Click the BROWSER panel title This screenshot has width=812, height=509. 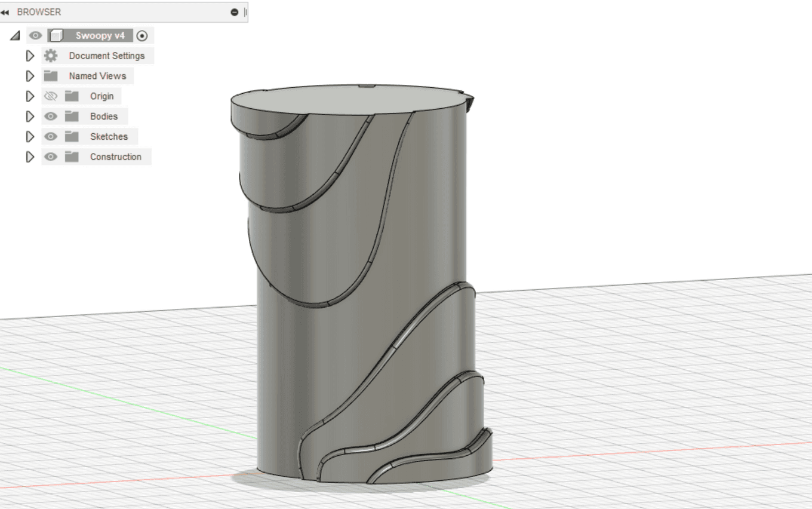(x=39, y=12)
